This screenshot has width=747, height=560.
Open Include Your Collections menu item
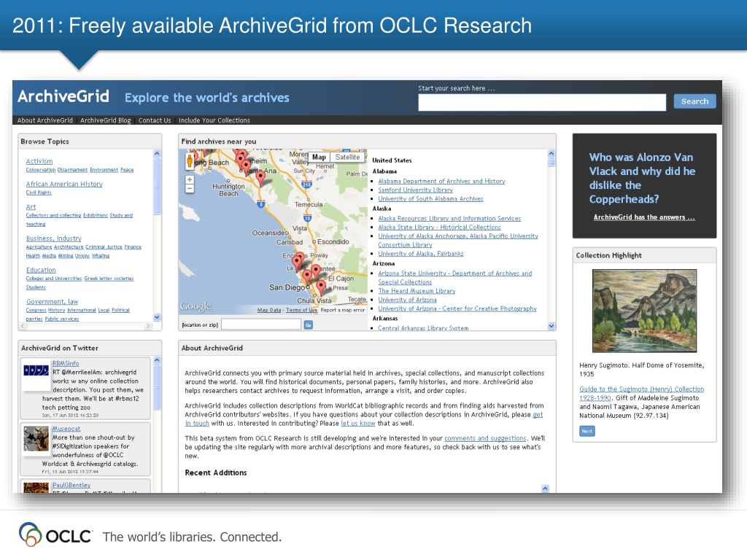click(x=214, y=120)
